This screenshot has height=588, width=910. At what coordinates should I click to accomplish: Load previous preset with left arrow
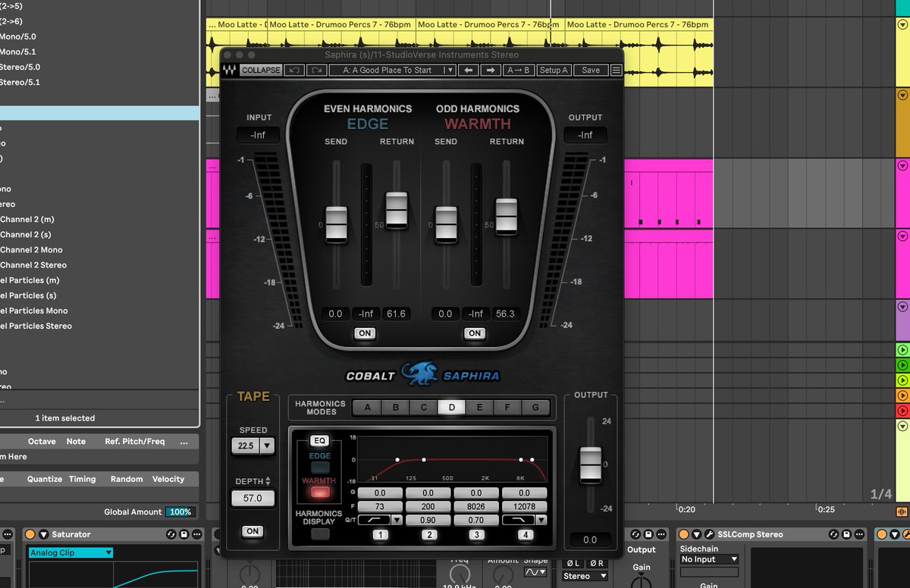pos(469,70)
